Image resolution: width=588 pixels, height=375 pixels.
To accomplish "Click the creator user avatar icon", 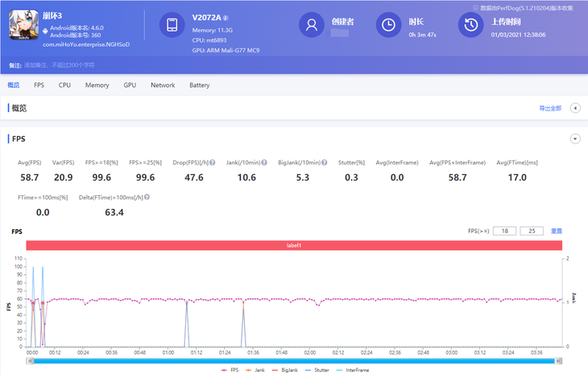I will (310, 26).
